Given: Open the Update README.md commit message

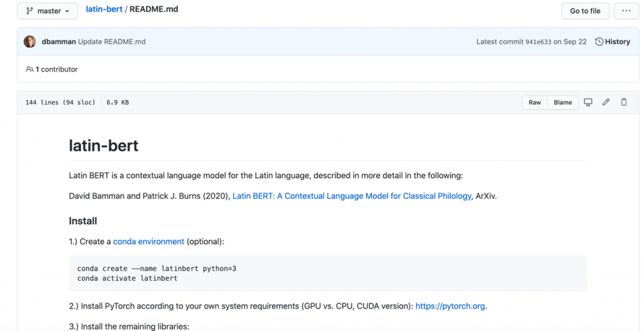Looking at the screenshot, I should point(112,42).
